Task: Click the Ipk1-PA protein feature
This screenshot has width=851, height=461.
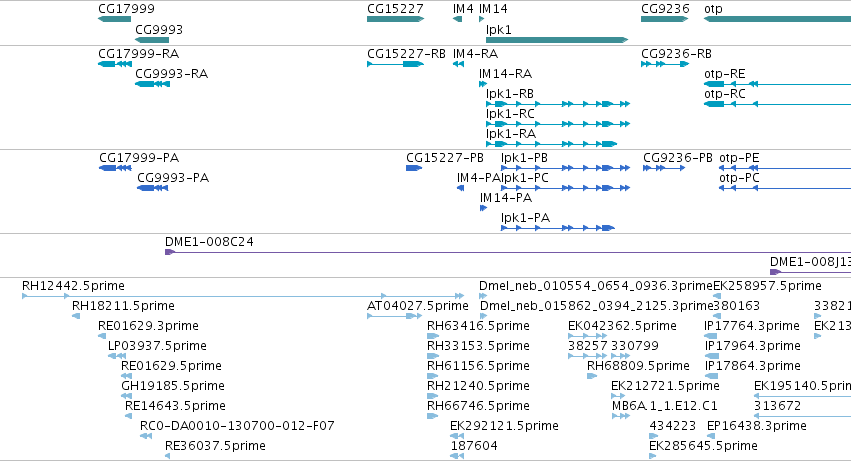Action: (558, 228)
